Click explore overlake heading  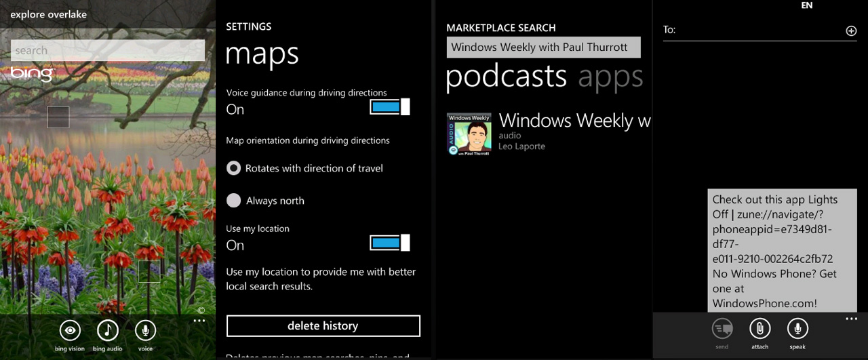(48, 14)
